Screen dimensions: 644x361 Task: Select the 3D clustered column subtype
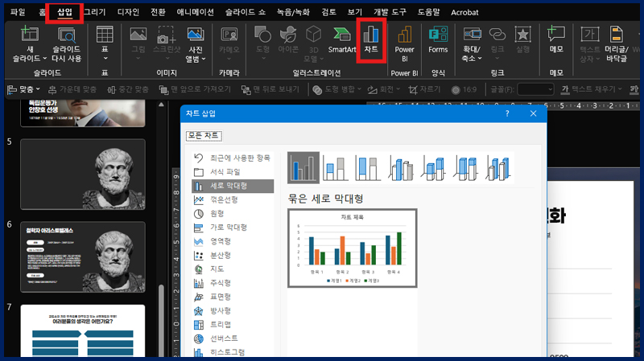pos(400,167)
